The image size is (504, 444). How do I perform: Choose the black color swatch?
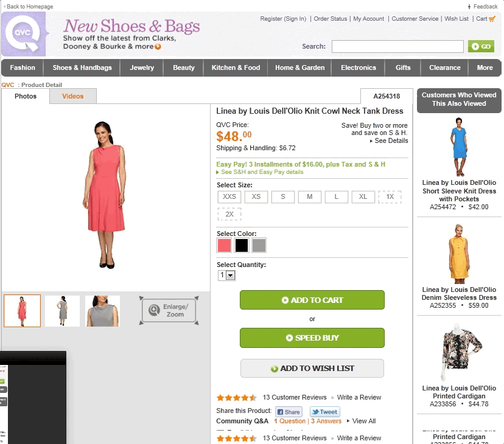[x=242, y=246]
